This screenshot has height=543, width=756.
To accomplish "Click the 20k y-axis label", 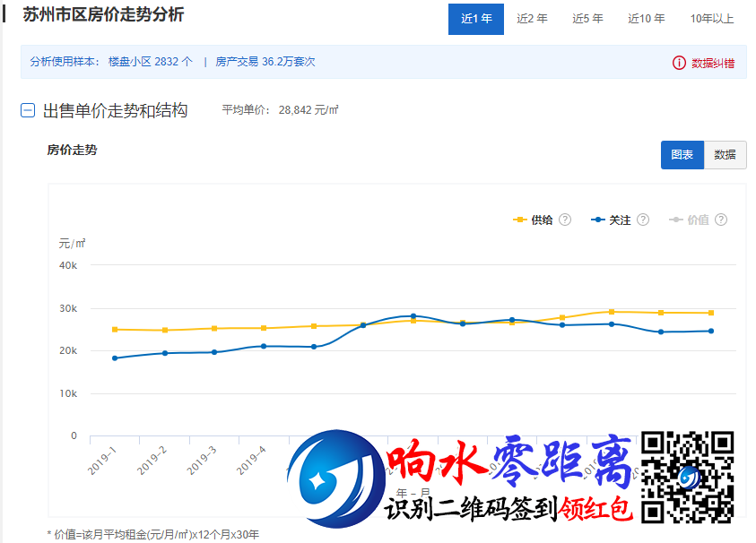I will coord(68,350).
